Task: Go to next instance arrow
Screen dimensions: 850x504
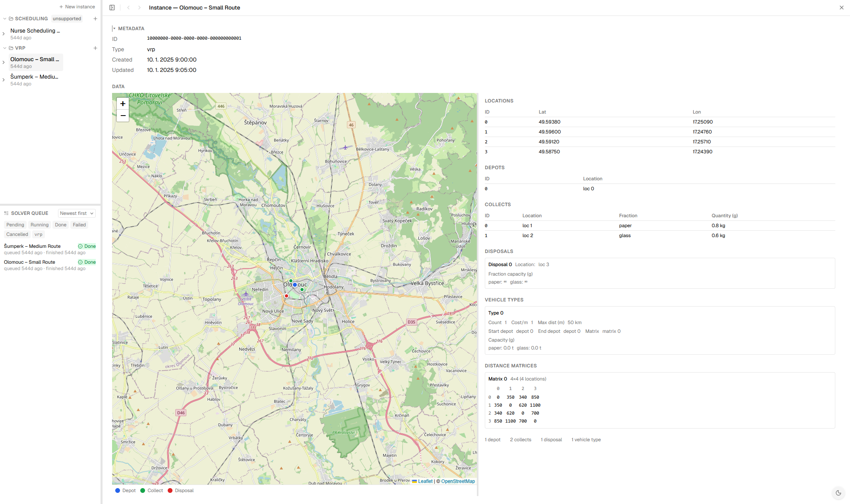Action: pos(139,8)
